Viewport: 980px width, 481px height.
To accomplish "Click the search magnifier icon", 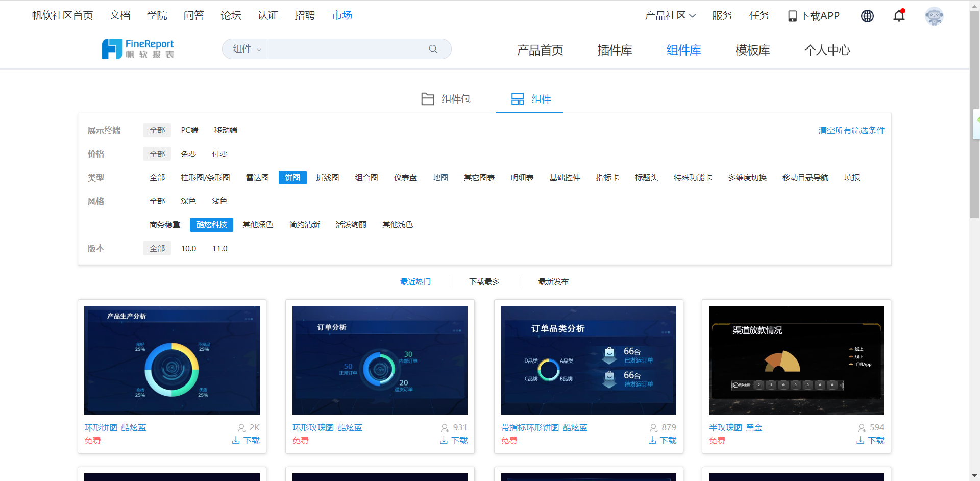I will tap(433, 49).
